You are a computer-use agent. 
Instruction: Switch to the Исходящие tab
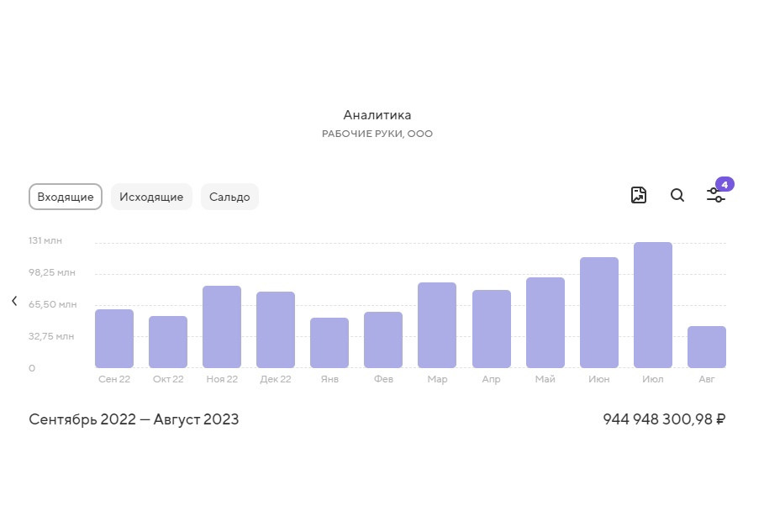151,197
